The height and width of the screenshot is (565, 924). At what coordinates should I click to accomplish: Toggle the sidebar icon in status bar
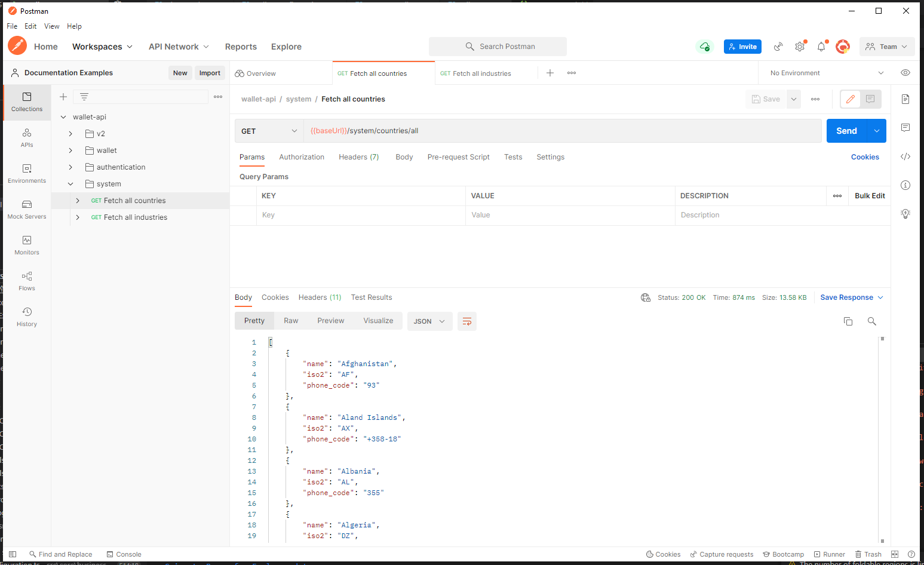pyautogui.click(x=13, y=554)
